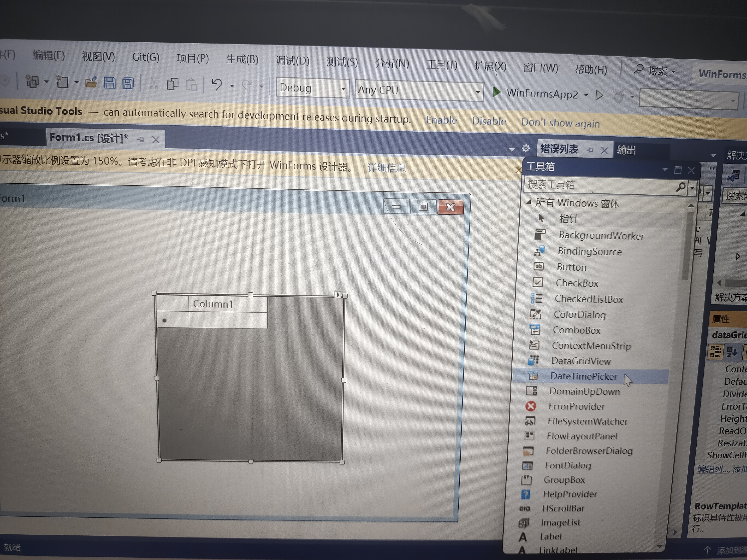Switch to the 错误列表 tab

pos(559,149)
